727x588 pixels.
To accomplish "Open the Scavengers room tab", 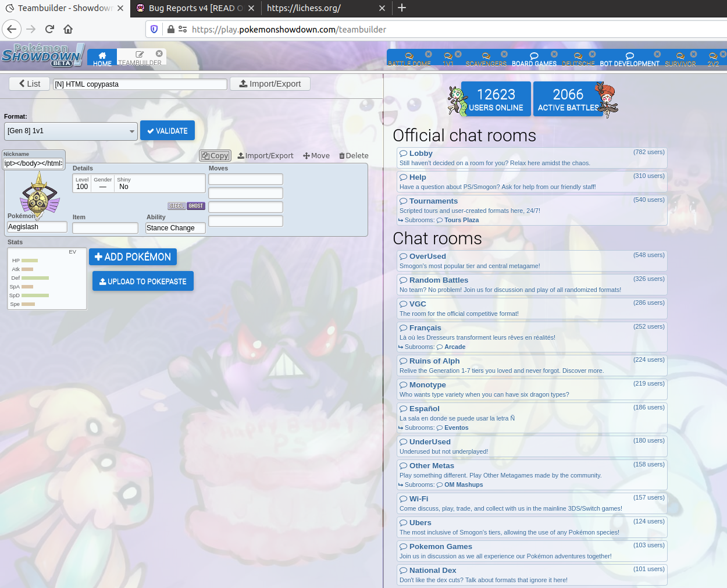I will coord(486,59).
